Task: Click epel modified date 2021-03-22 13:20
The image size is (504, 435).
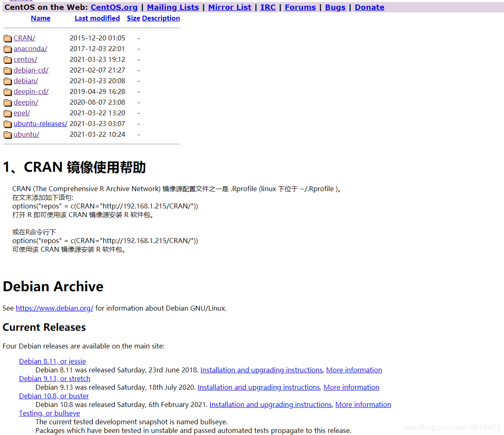Action: tap(97, 113)
